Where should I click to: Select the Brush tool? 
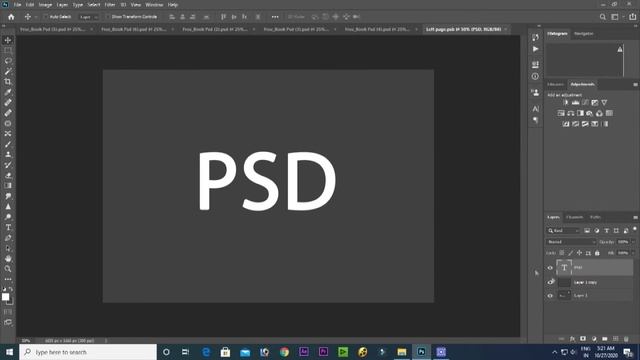[8, 144]
